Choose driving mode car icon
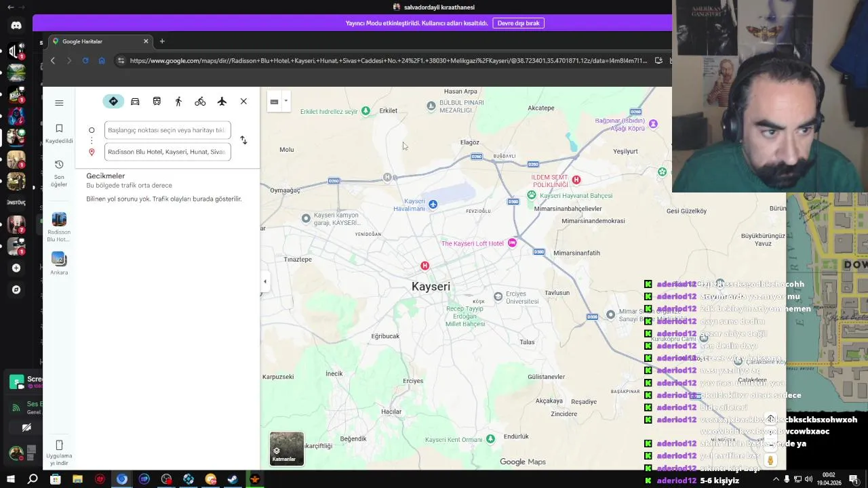Screen dimensions: 868x488 [135, 101]
